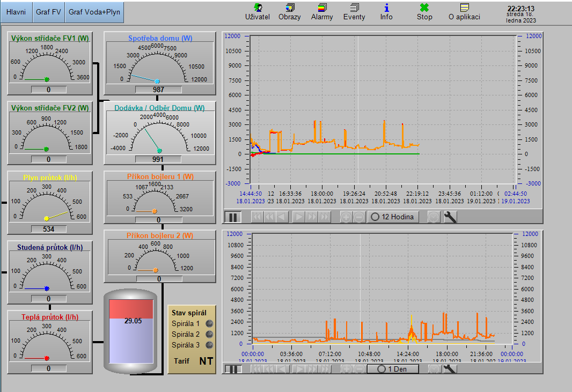Pause the lower trend chart
The height and width of the screenshot is (392, 572).
(233, 369)
